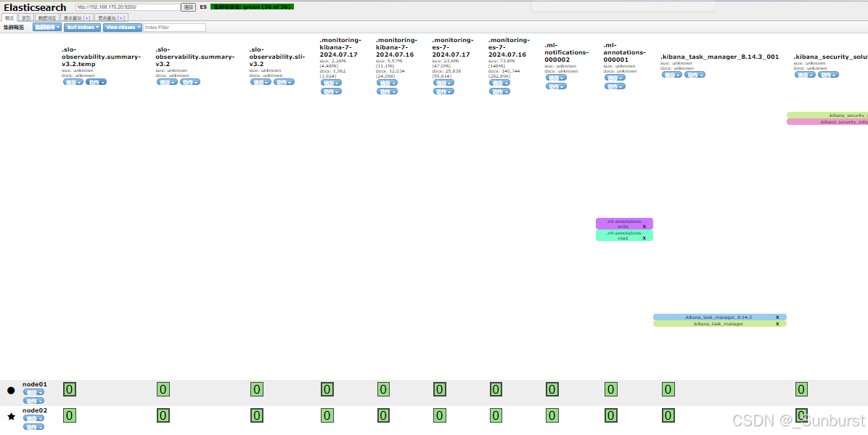Open node02 shard 0 of .slo-observability.summary-v3.2.temp

(69, 415)
